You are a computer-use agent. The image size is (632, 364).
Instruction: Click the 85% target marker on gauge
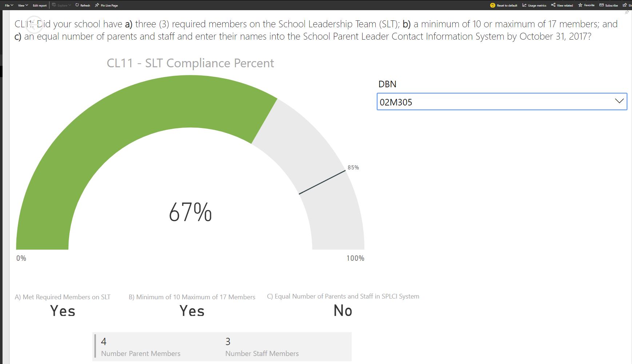(322, 182)
